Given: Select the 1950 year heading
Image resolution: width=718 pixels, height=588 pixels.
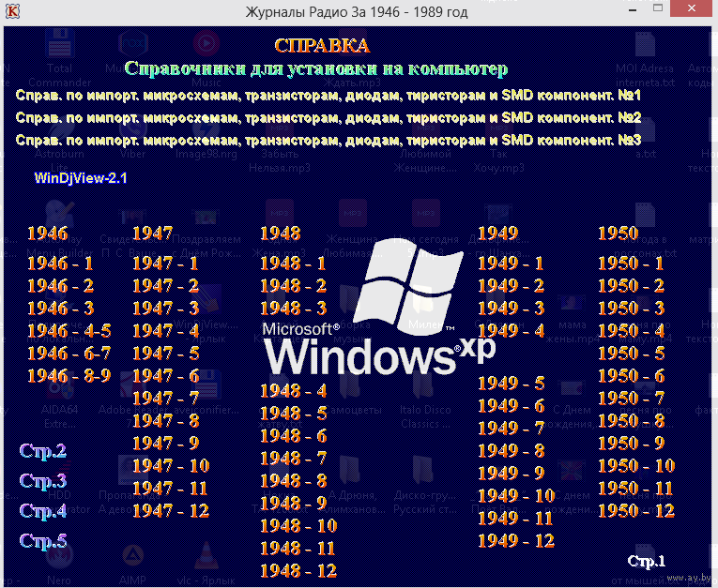Looking at the screenshot, I should click(x=619, y=234).
